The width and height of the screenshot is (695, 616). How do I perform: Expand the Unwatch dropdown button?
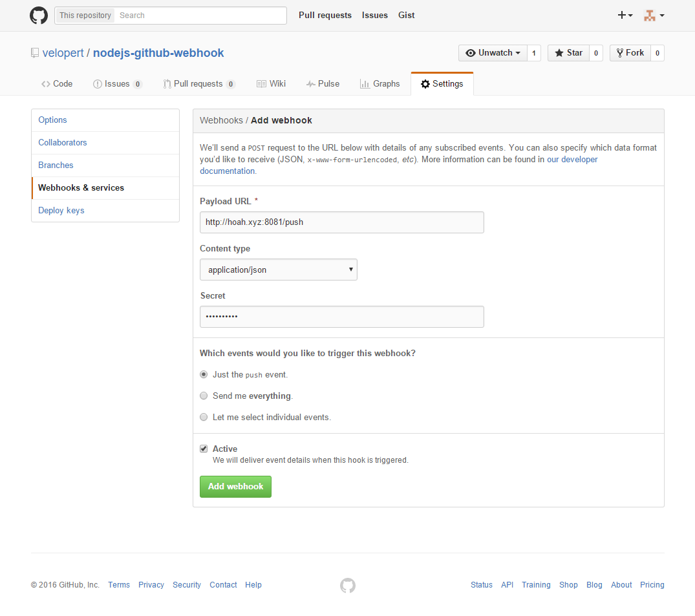coord(493,53)
